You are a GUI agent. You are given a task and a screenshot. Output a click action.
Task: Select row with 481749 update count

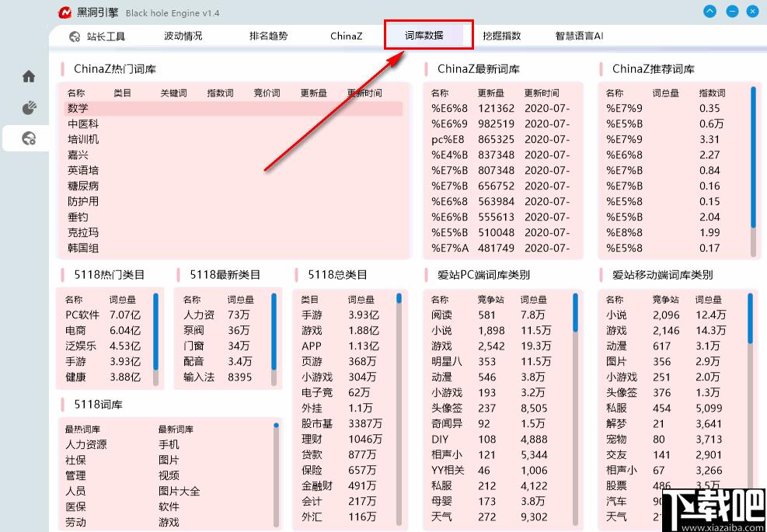pos(501,248)
